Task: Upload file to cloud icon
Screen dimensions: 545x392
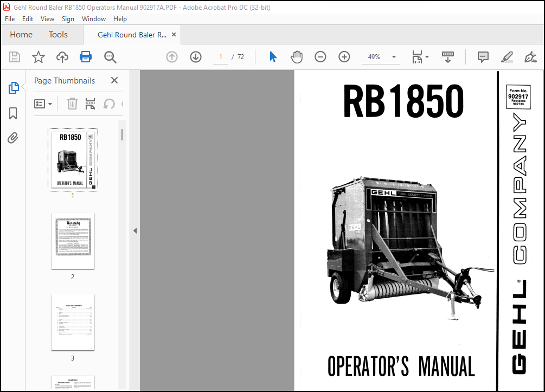Action: coord(62,56)
